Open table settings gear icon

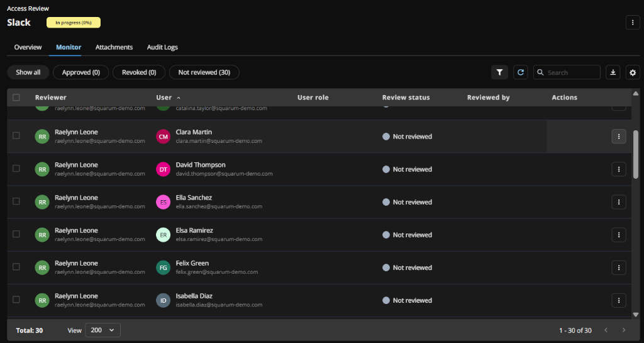[x=633, y=72]
